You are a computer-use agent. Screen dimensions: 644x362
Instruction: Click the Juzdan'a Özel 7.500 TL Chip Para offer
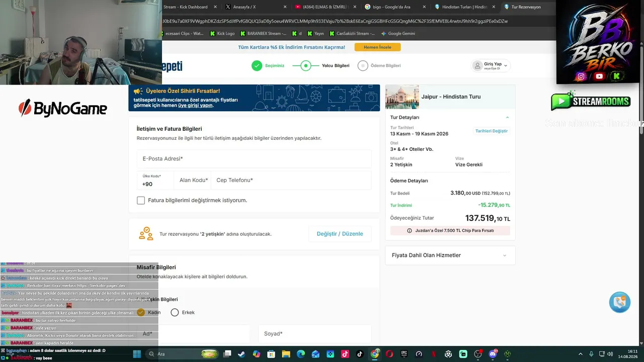click(x=450, y=231)
